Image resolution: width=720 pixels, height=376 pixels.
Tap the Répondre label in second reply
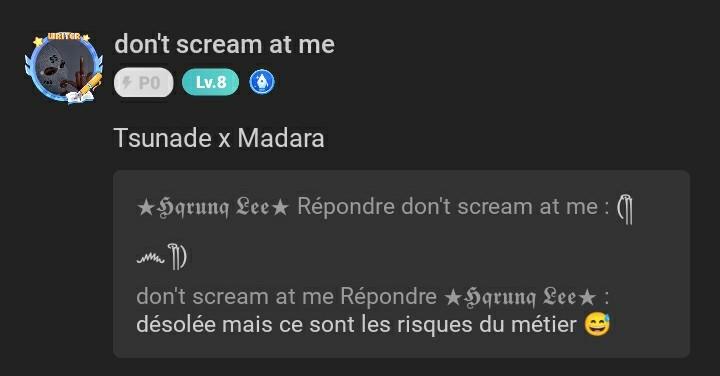[x=388, y=297]
